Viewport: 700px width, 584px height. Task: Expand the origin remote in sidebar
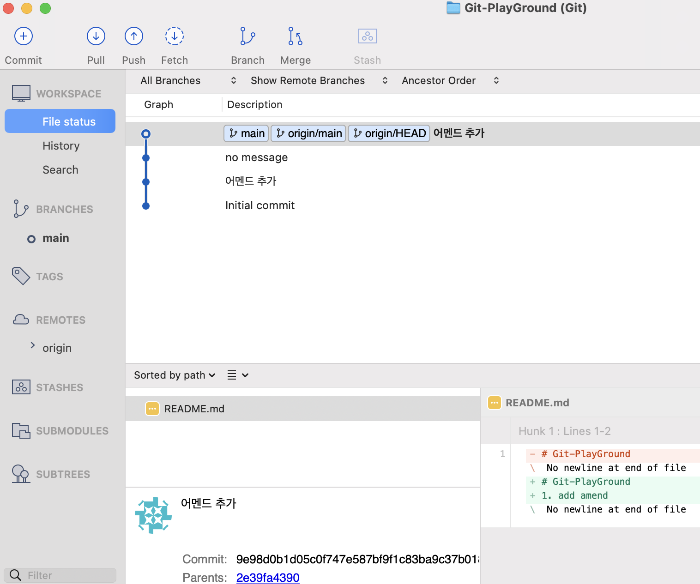click(x=33, y=345)
